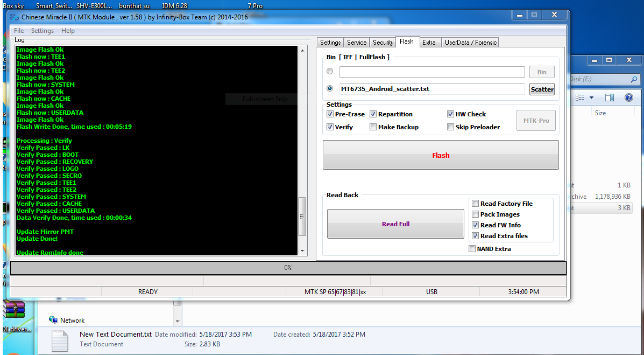Switch to the Service tab
The image size is (644, 355).
[357, 43]
